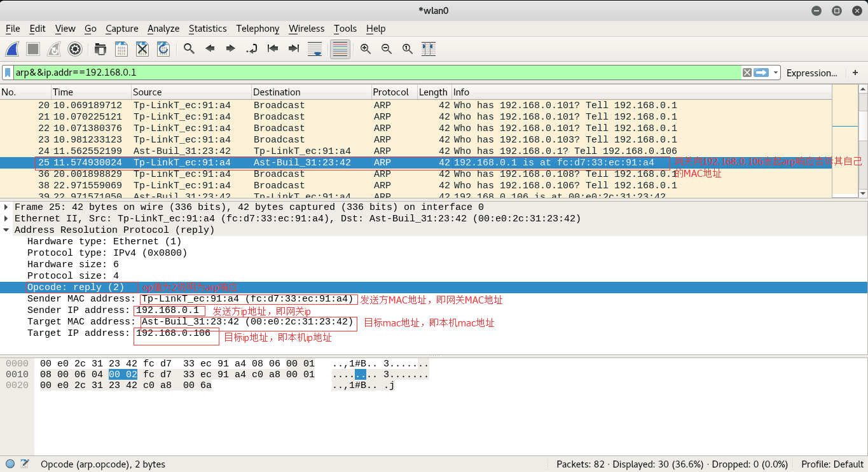Sort packets by the Time column

coord(92,92)
